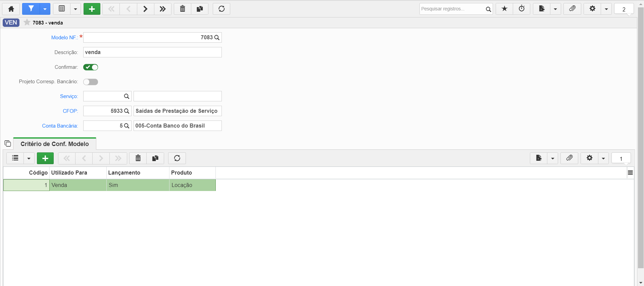Image resolution: width=644 pixels, height=286 pixels.
Task: Open the Conta Bancária label link
Action: coord(60,126)
